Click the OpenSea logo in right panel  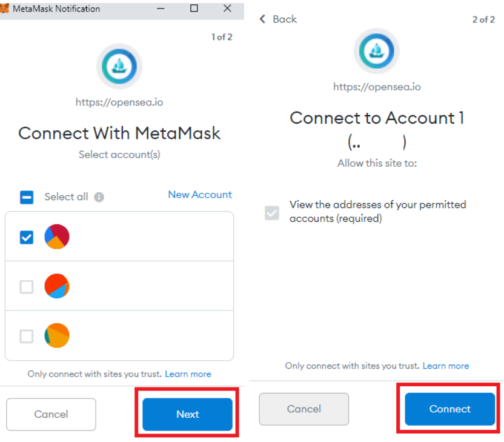376,50
